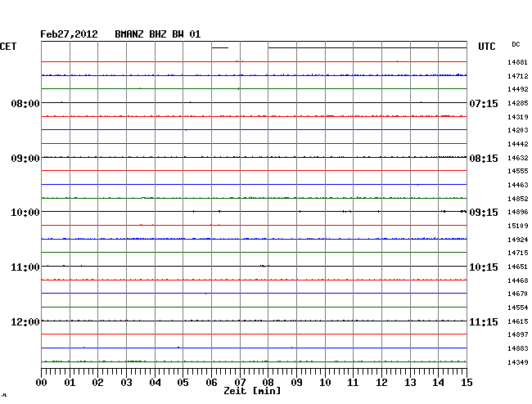Click DC value 15109
Viewport: 532px width, 404px height.
518,226
